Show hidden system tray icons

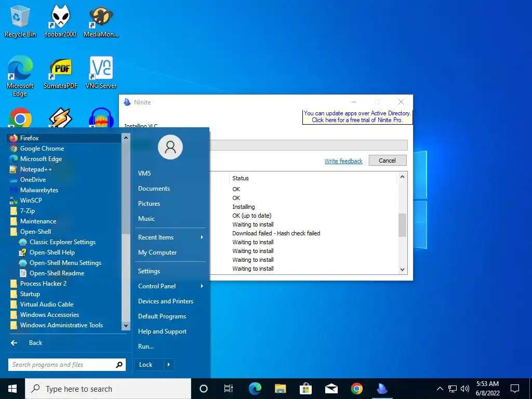tap(440, 389)
